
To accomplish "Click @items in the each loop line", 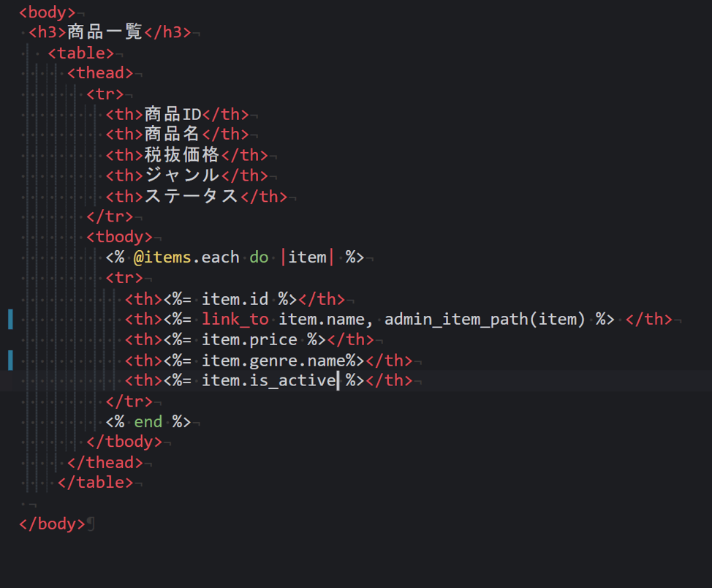I will tap(162, 257).
